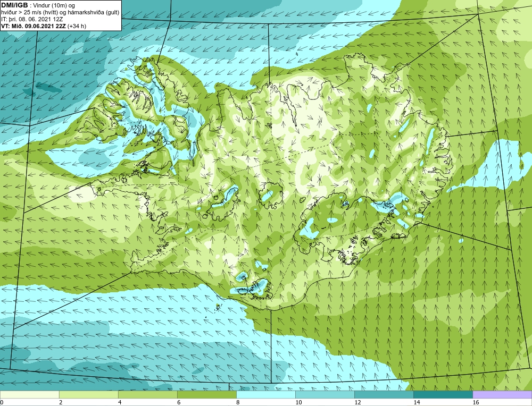Viewport: 532px width, 406px height.
Task: Click the 6–8 m/s dark green legend swatch
Action: click(206, 394)
